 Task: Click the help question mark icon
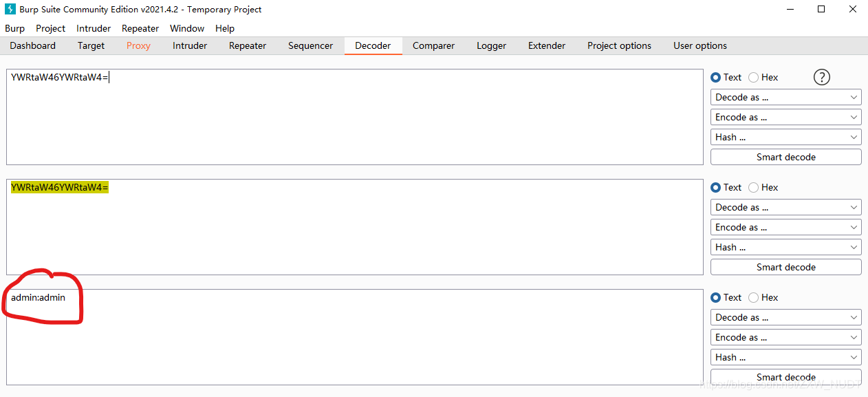[821, 77]
